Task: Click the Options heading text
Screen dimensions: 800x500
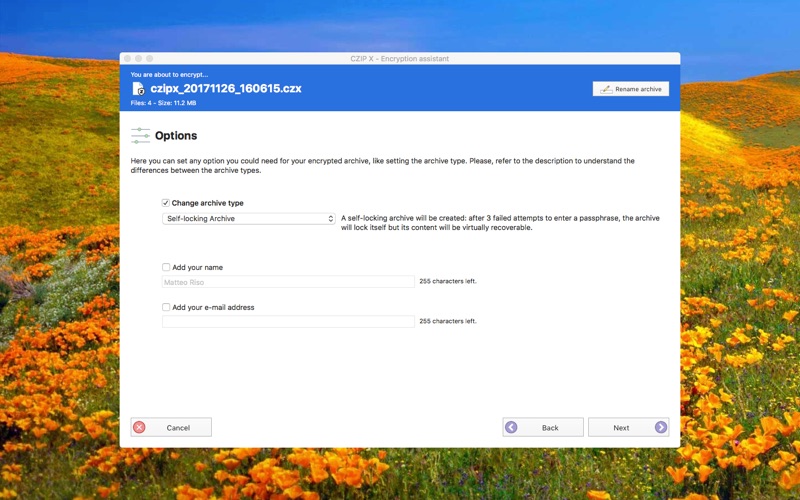Action: pyautogui.click(x=176, y=136)
